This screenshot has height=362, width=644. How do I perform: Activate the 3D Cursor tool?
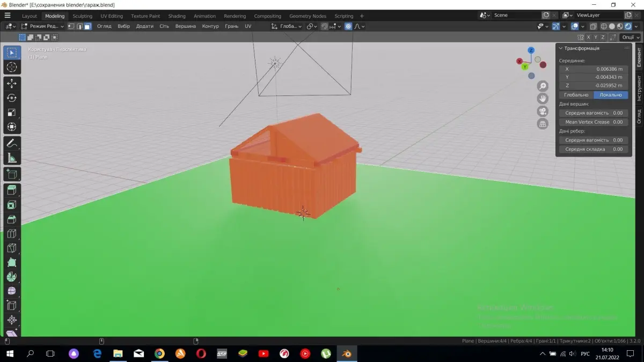click(x=12, y=67)
